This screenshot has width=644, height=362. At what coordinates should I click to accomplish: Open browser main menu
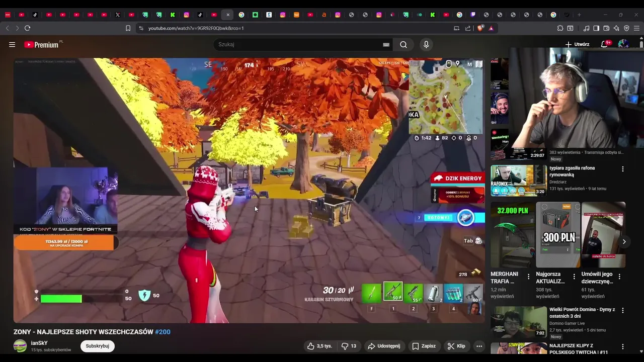[636, 28]
